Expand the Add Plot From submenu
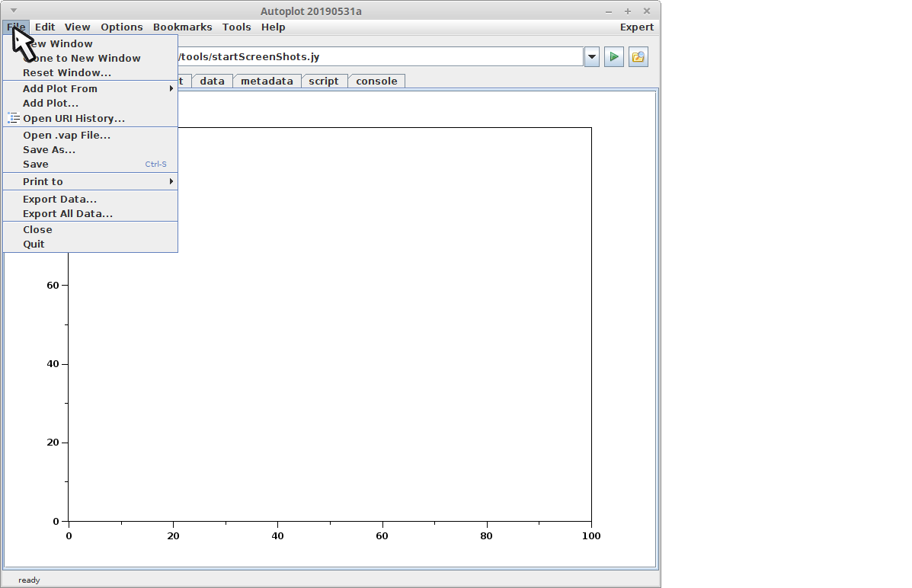 (x=90, y=88)
